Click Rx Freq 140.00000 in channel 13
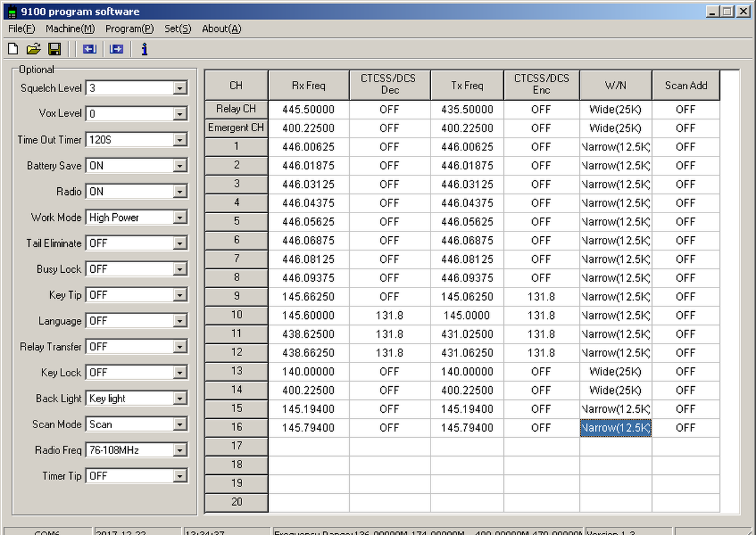 pos(309,371)
